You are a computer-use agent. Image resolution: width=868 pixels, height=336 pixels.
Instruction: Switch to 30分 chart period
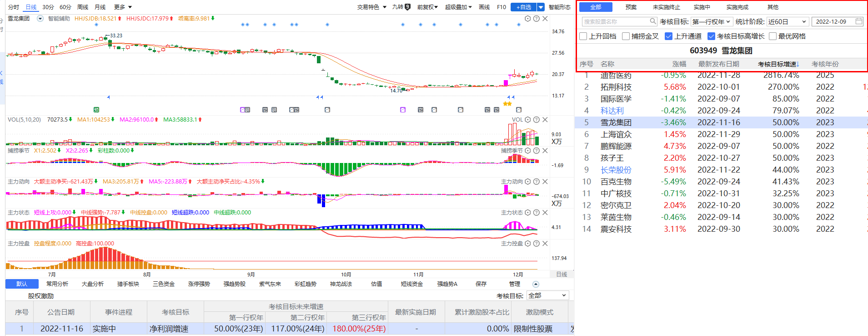(48, 7)
